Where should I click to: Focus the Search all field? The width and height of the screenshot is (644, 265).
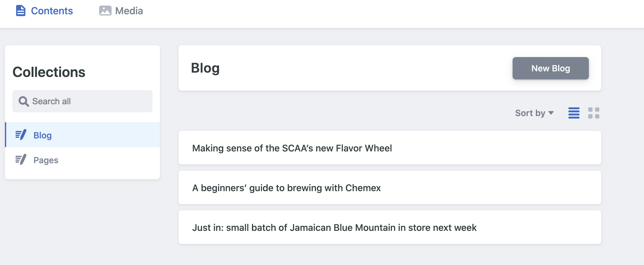(82, 101)
